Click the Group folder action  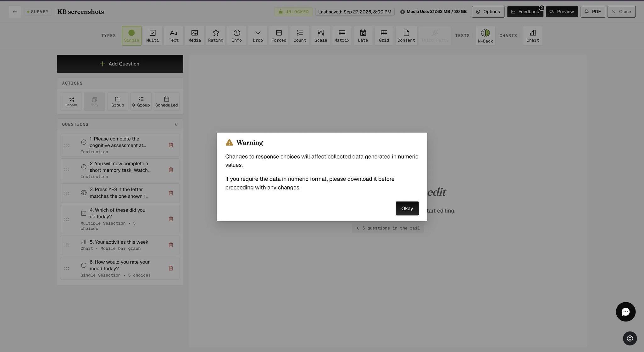[x=118, y=101]
